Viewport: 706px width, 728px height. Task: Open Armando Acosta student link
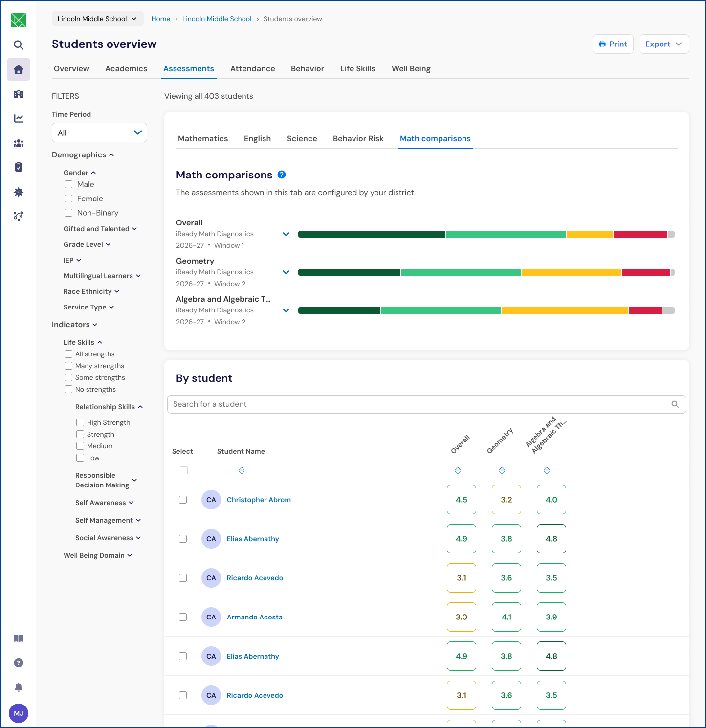click(255, 617)
